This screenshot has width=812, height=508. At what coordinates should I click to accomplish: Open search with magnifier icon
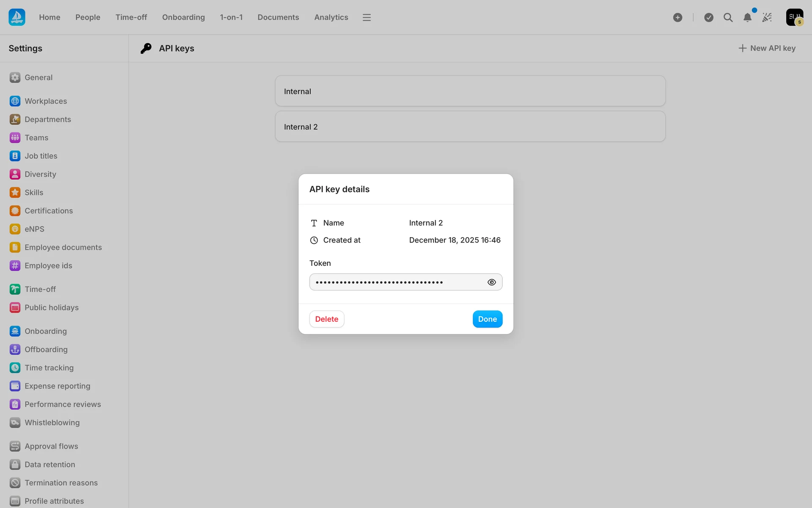pyautogui.click(x=728, y=17)
